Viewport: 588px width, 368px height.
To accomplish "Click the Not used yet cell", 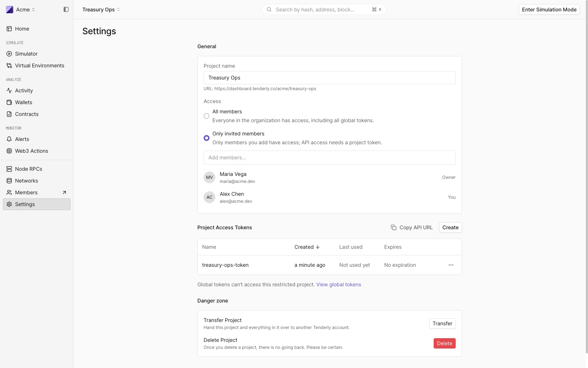I will [355, 265].
